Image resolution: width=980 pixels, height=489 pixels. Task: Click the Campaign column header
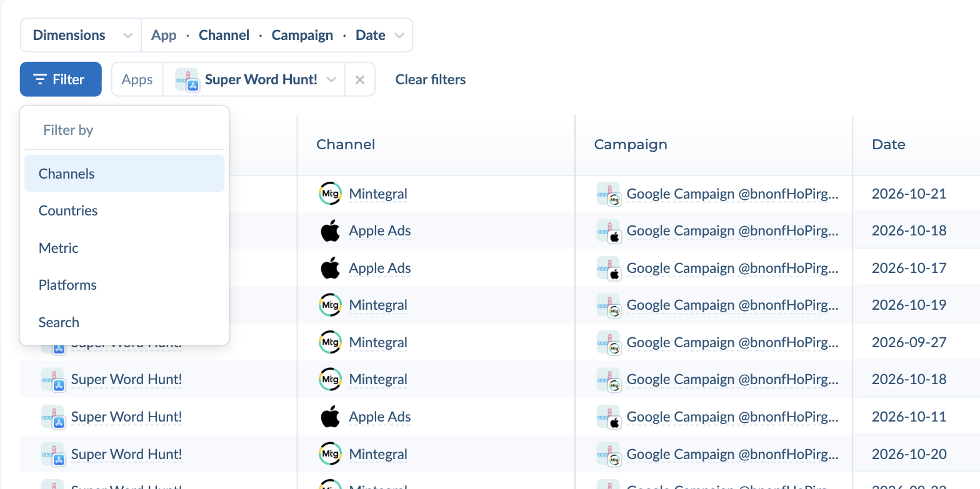631,144
